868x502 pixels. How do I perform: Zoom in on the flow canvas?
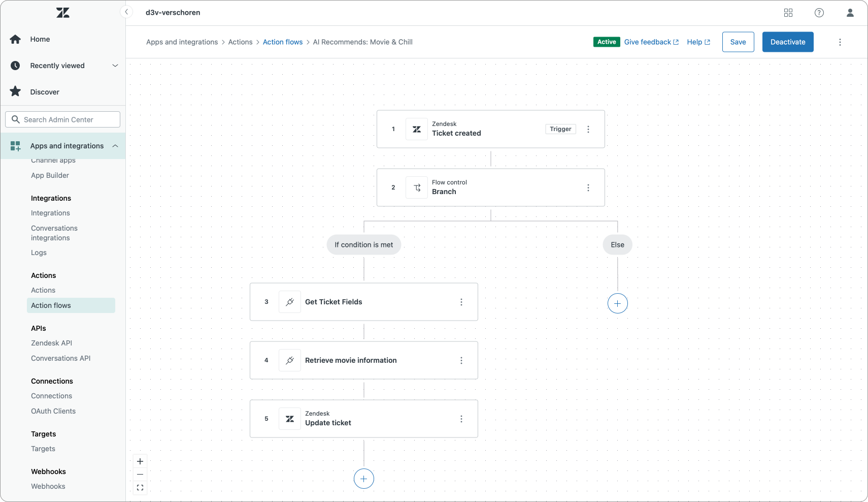[140, 461]
